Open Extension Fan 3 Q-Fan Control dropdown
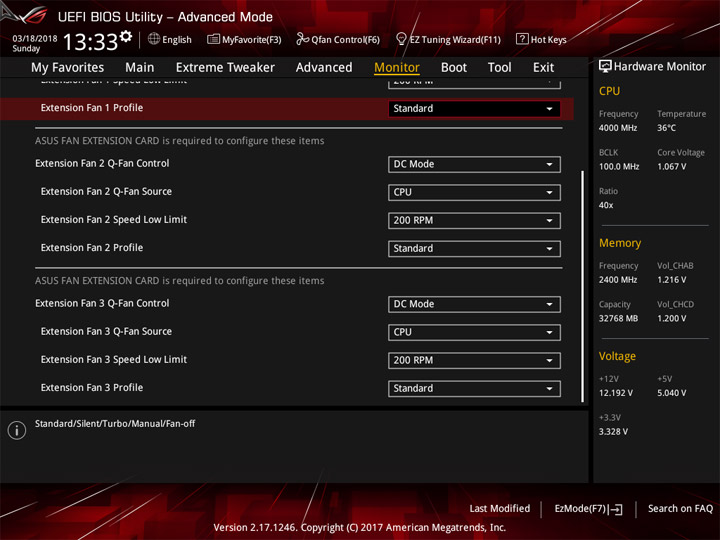Viewport: 720px width, 540px height. pos(474,304)
